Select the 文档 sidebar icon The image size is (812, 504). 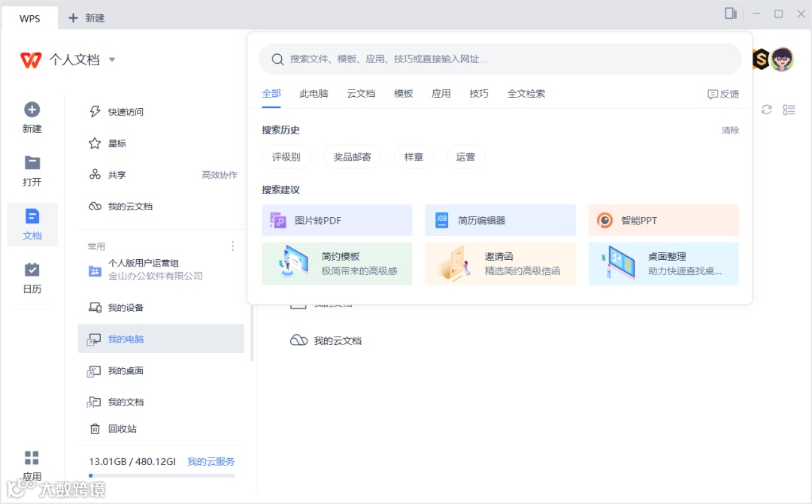(32, 216)
